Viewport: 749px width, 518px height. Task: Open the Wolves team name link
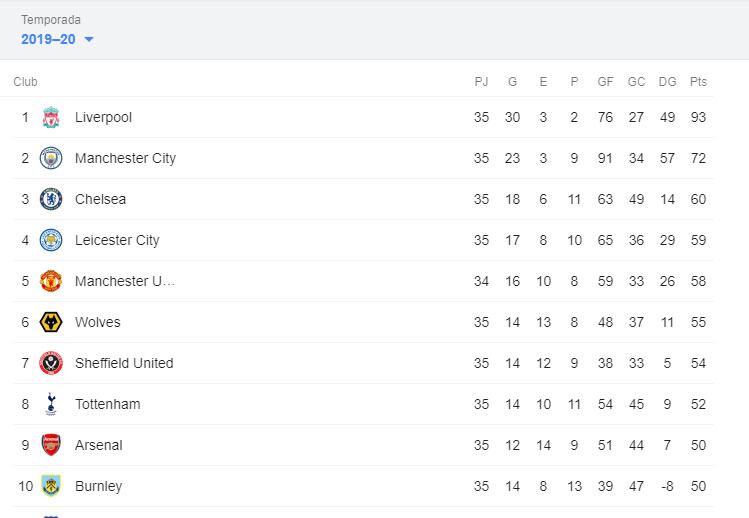click(97, 322)
